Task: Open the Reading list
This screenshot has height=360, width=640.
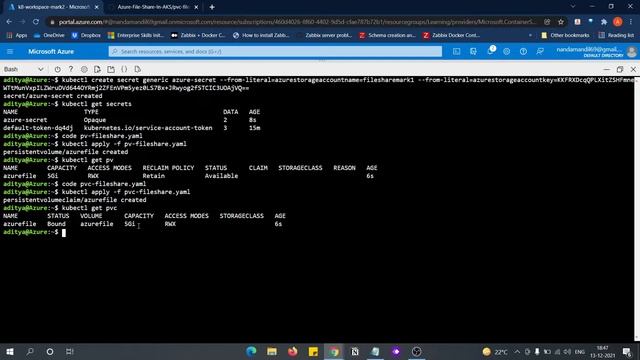Action: point(616,36)
